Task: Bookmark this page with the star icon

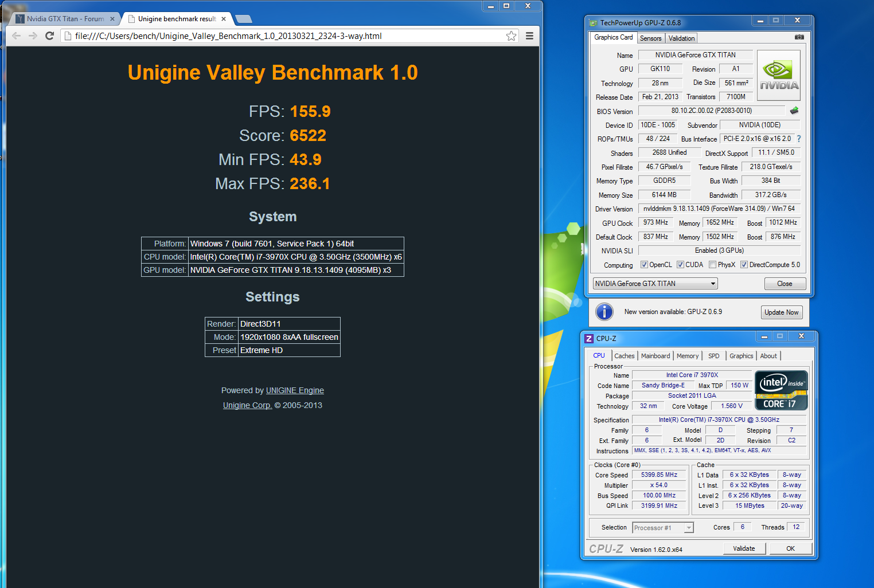Action: coord(511,36)
